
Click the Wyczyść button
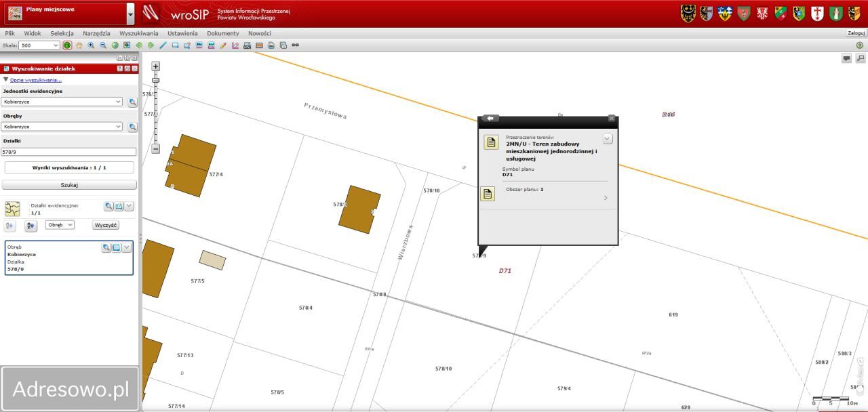(105, 225)
